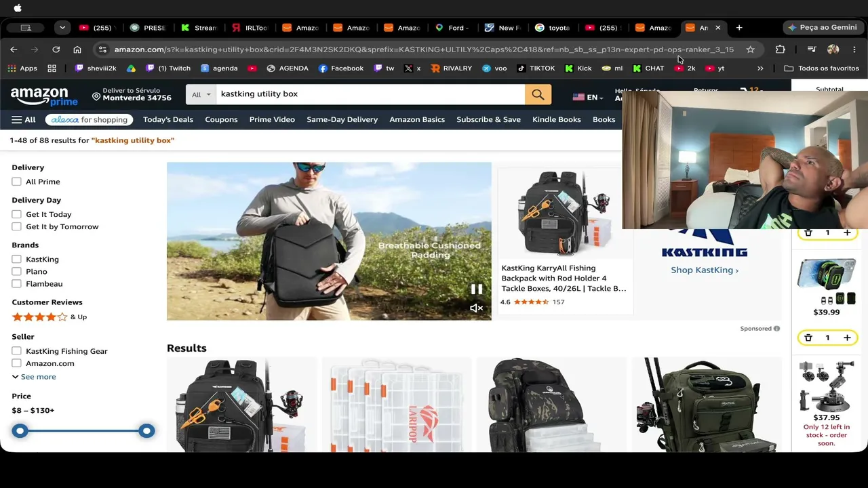
Task: Pause the KastKing sponsored video
Action: tap(477, 289)
